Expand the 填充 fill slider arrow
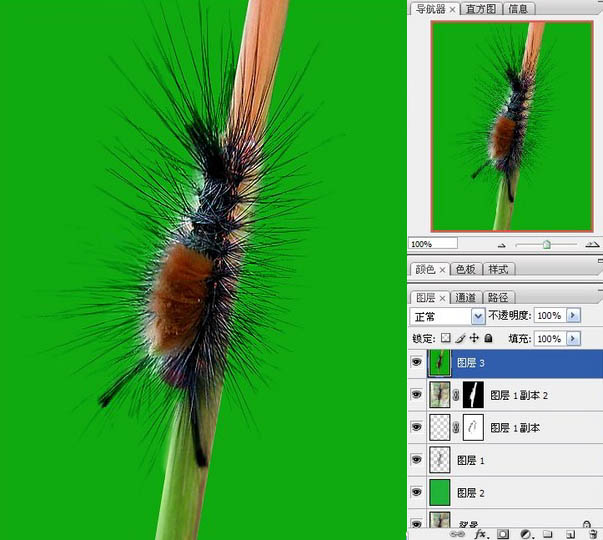This screenshot has height=540, width=603. pyautogui.click(x=573, y=339)
